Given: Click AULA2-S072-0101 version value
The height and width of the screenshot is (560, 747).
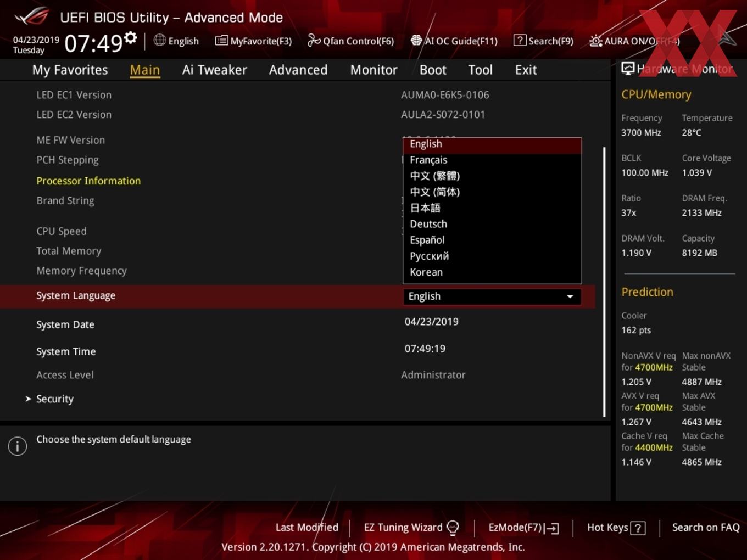Looking at the screenshot, I should pyautogui.click(x=443, y=115).
